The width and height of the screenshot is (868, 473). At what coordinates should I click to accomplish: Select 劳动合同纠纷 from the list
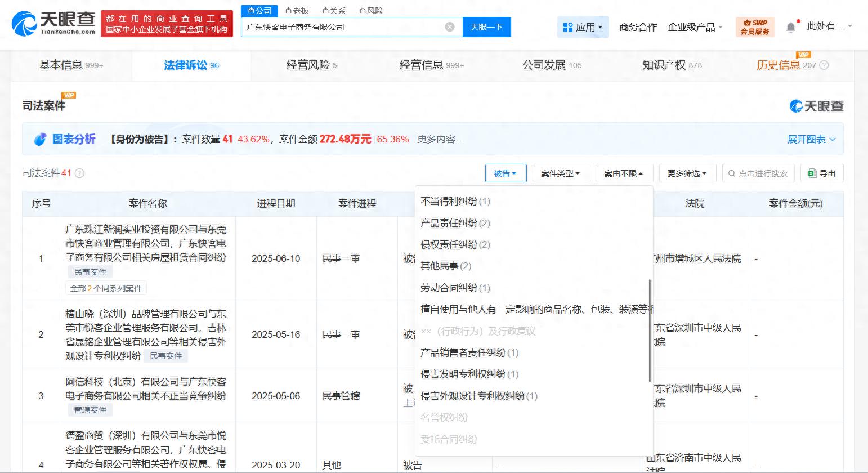(455, 288)
